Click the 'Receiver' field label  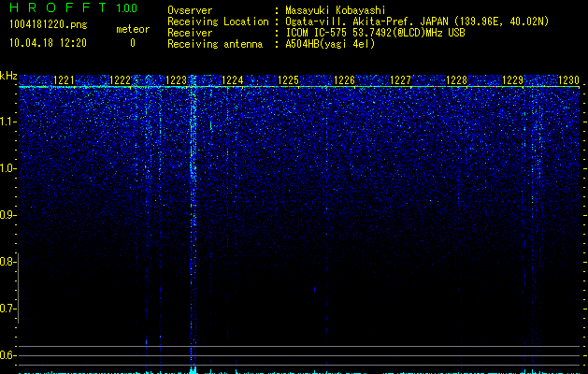tap(190, 33)
